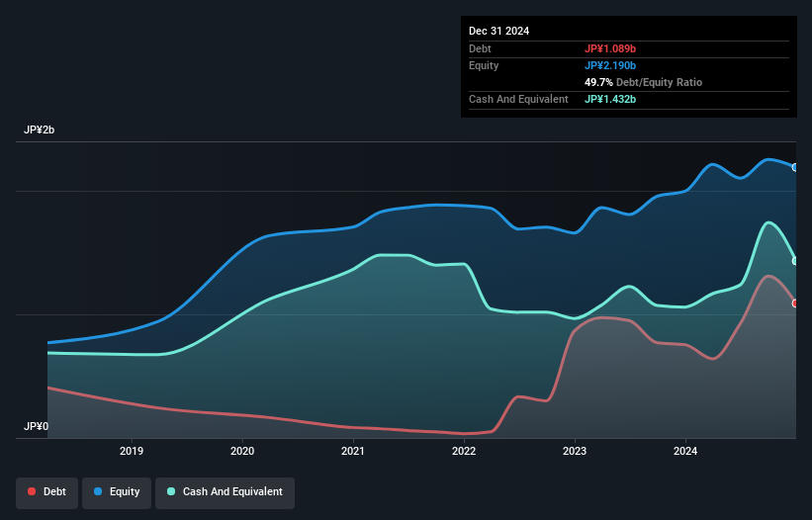Image resolution: width=812 pixels, height=520 pixels.
Task: Click the Dec 31 2024 tooltip date
Action: click(498, 31)
